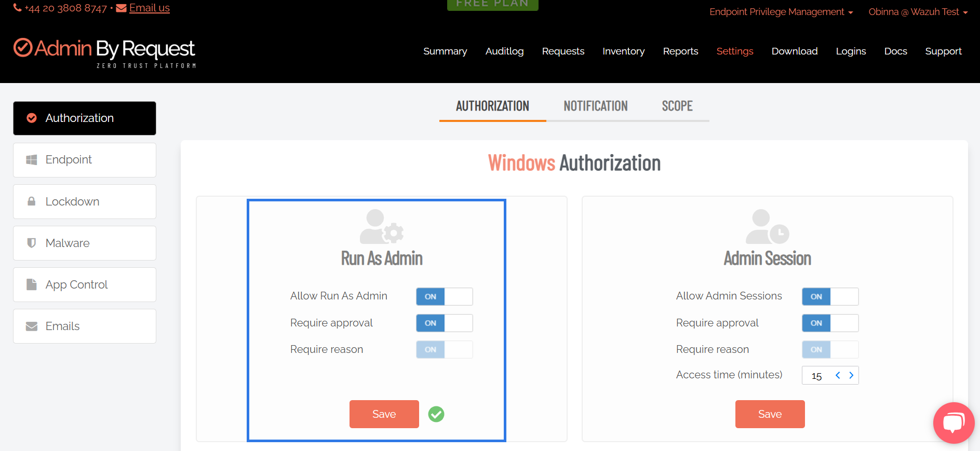
Task: Click the Windows icon beside Endpoint
Action: click(32, 160)
